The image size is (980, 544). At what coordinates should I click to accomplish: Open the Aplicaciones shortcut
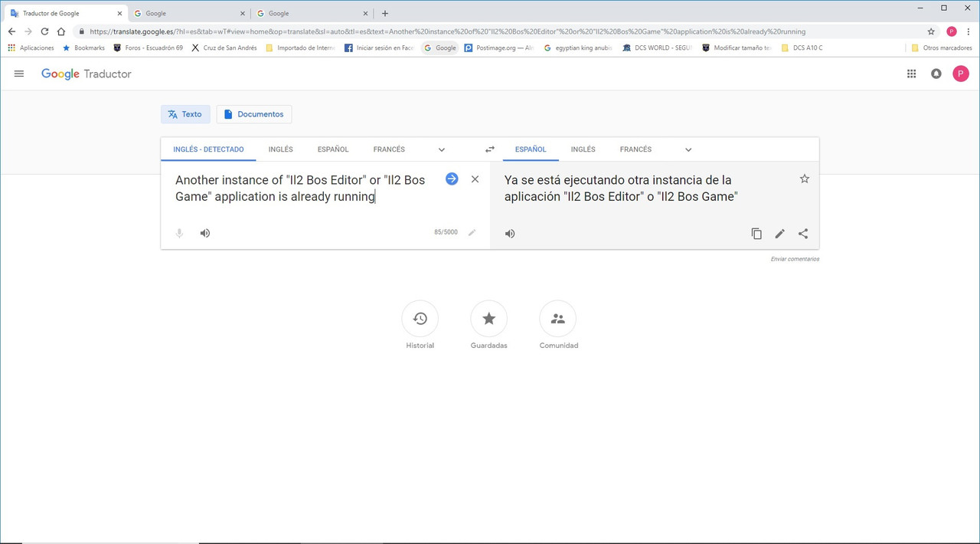point(31,48)
